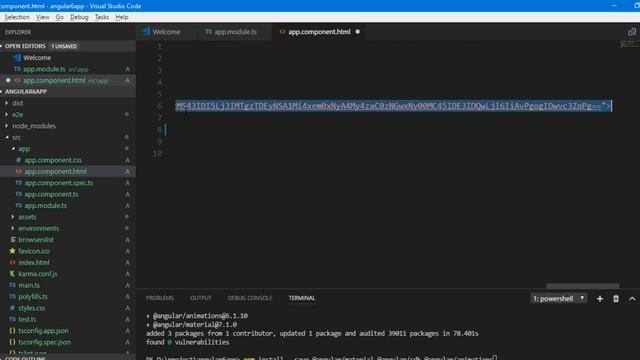
Task: Expand the assets folder
Action: click(x=27, y=217)
